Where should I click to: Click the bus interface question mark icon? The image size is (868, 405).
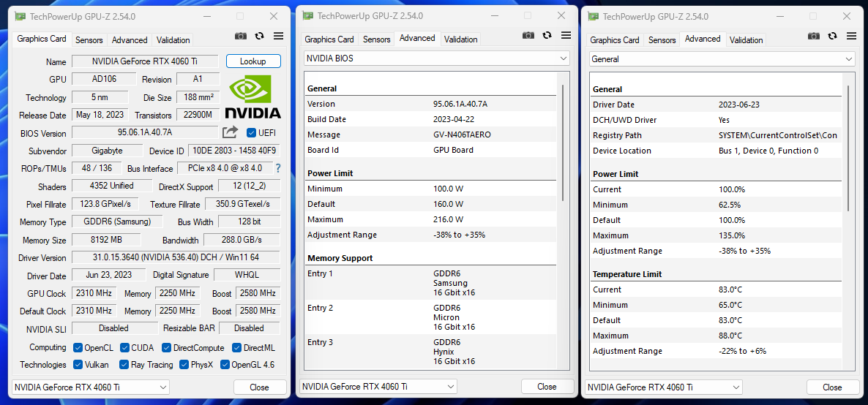[278, 168]
